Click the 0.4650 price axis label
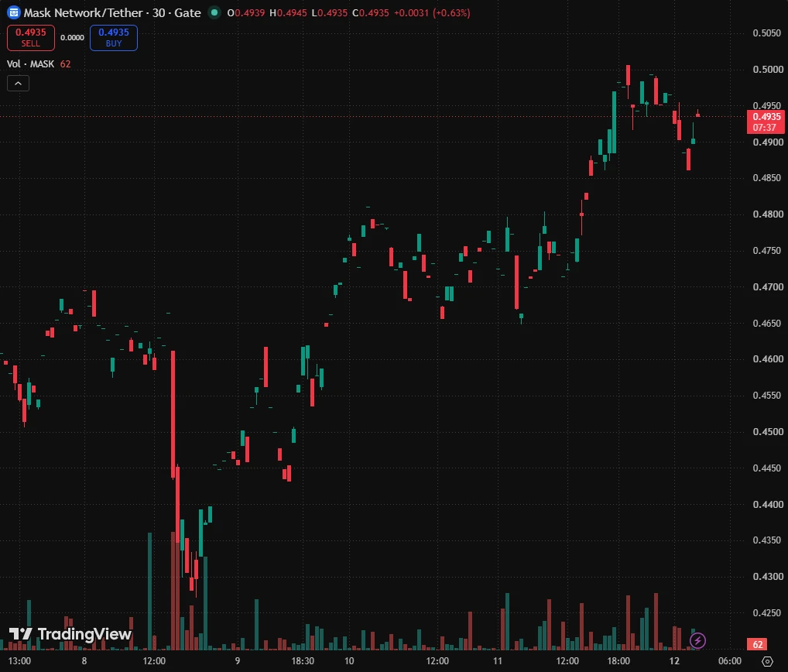Screen dimensions: 788x672 click(767, 323)
